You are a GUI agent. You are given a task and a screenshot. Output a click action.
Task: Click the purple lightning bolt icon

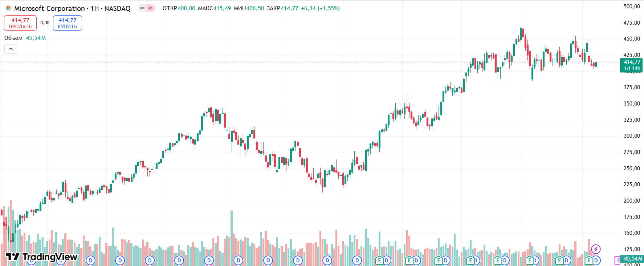pos(596,249)
